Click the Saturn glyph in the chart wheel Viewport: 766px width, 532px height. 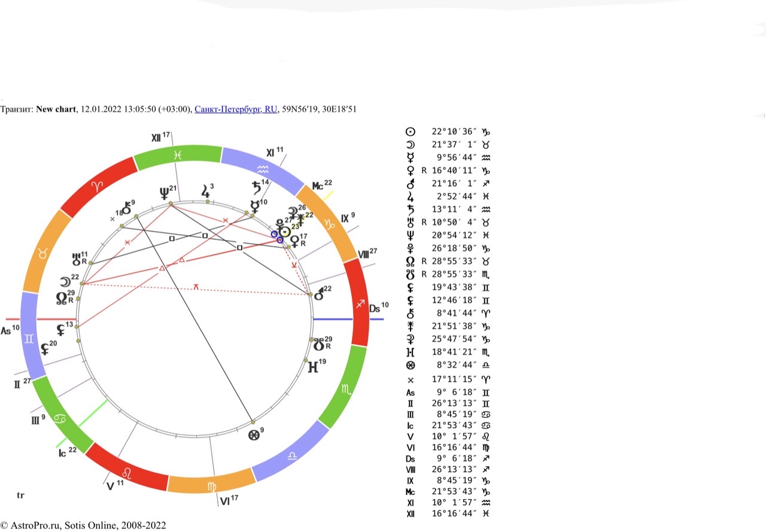[257, 187]
